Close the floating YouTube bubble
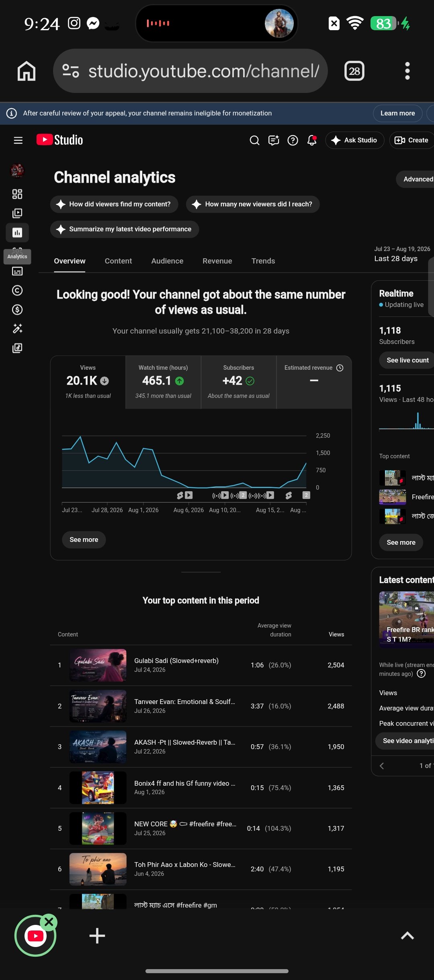This screenshot has height=980, width=434. tap(49, 922)
